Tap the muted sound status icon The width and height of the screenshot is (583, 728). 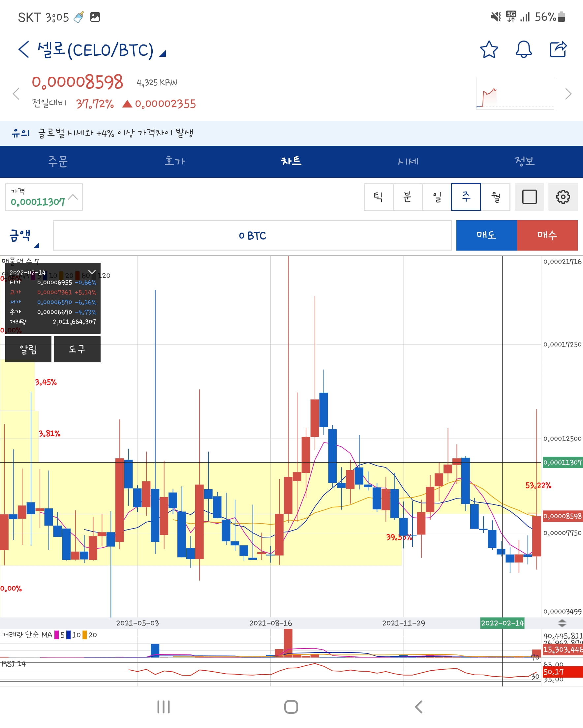[x=496, y=16]
